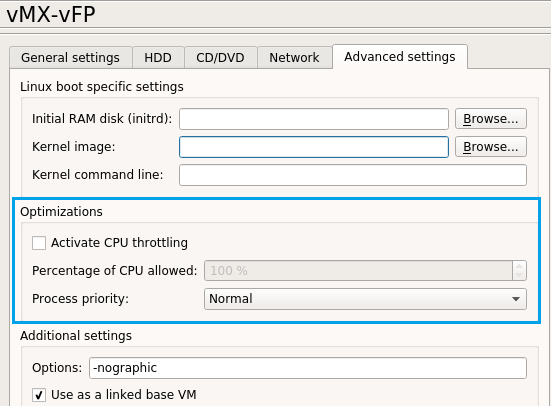The width and height of the screenshot is (551, 406).
Task: Click the Options field containing -nographic
Action: pyautogui.click(x=308, y=368)
